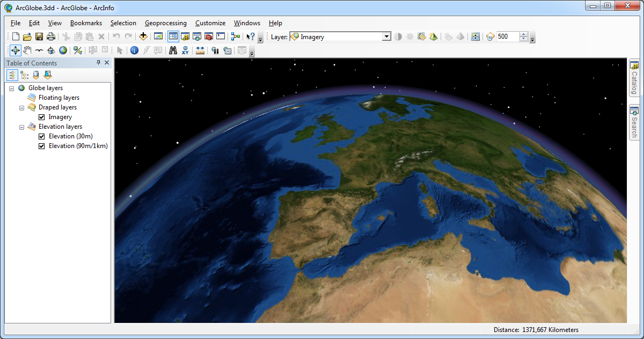Screen dimensions: 644x339
Task: Select the Navigate tool
Action: [x=15, y=50]
